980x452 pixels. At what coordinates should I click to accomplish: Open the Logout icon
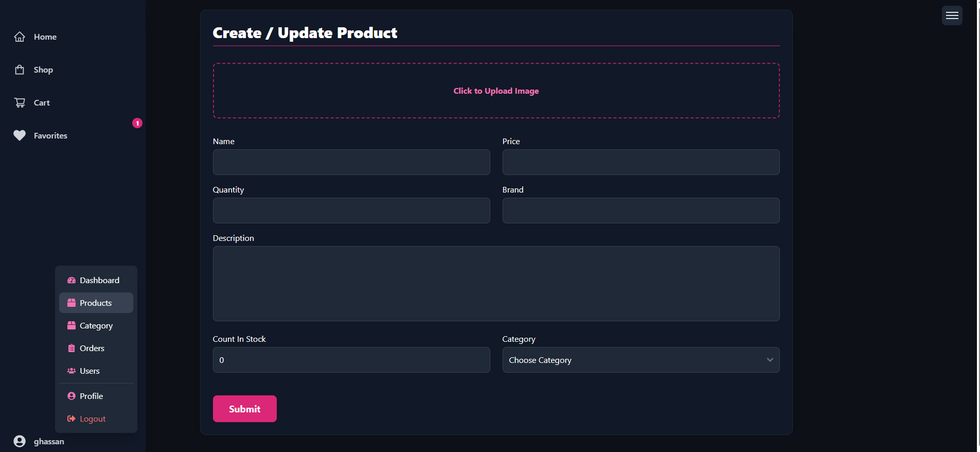[72, 419]
